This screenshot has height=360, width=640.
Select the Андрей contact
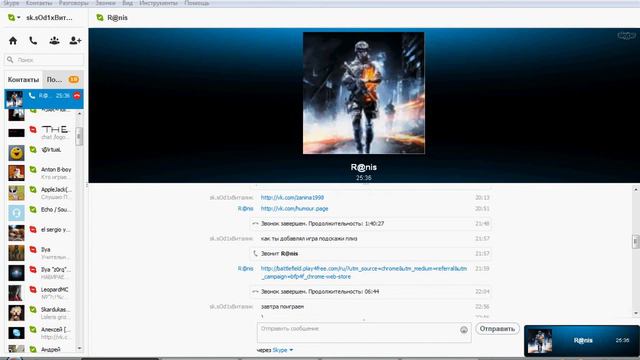pos(40,349)
